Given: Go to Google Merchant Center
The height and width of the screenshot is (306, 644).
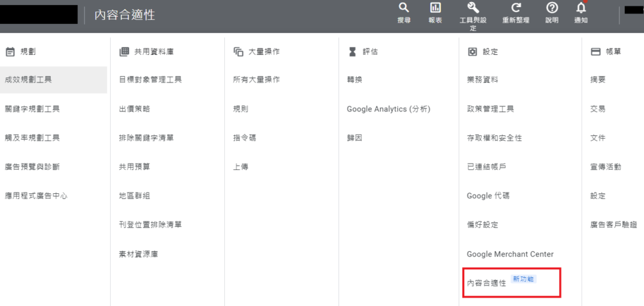Looking at the screenshot, I should [510, 254].
